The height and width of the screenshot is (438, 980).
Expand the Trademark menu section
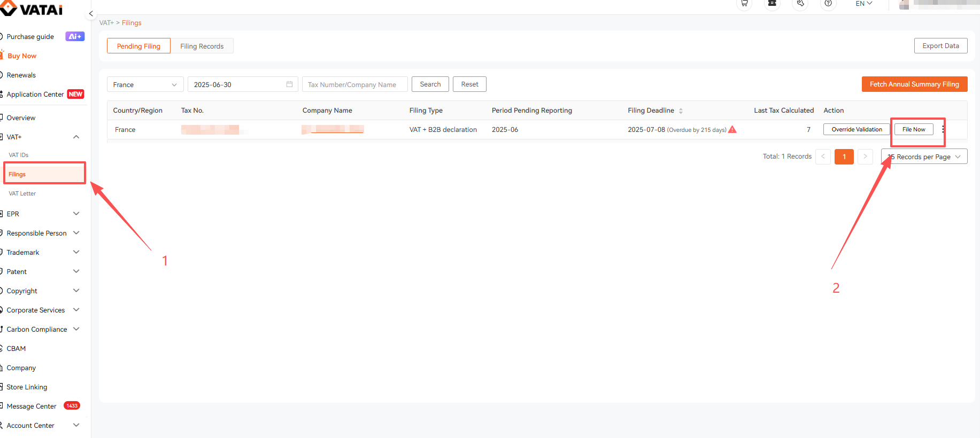[76, 252]
